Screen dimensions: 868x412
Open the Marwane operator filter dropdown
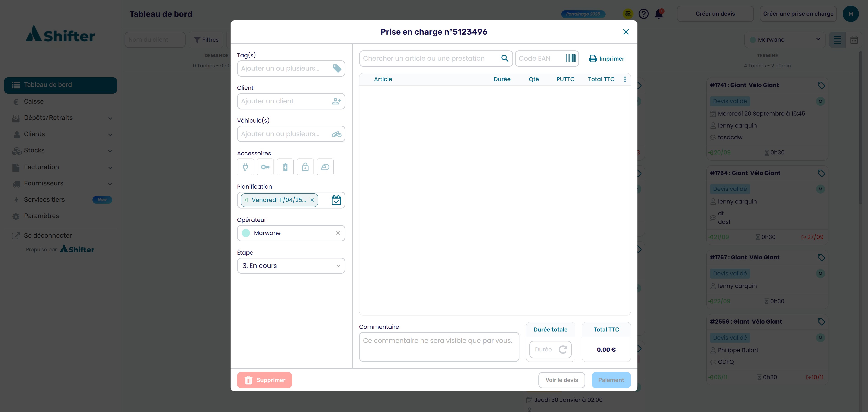tap(785, 40)
